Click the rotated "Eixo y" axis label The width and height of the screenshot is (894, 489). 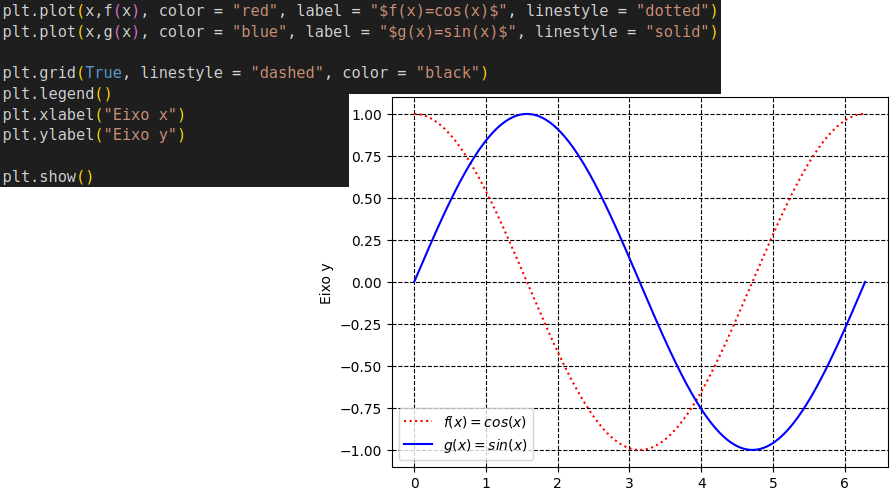tap(325, 283)
